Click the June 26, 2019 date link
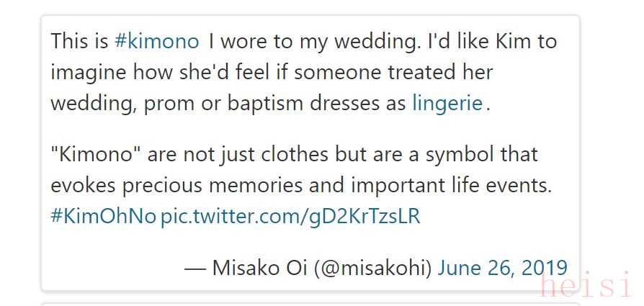This screenshot has width=644, height=306. 502,268
